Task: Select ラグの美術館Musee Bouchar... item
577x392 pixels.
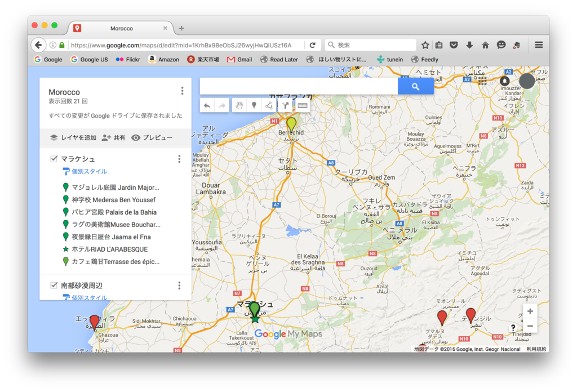Action: (112, 224)
